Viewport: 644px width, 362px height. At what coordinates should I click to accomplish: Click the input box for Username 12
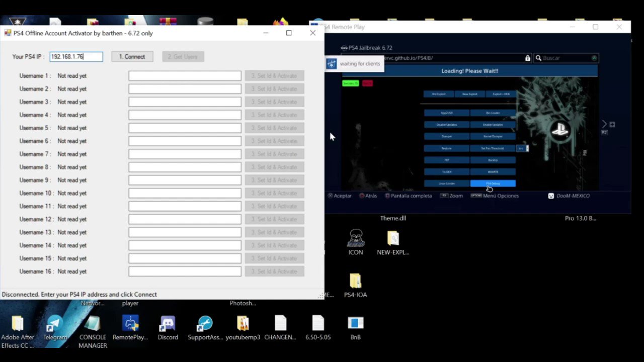coord(185,219)
